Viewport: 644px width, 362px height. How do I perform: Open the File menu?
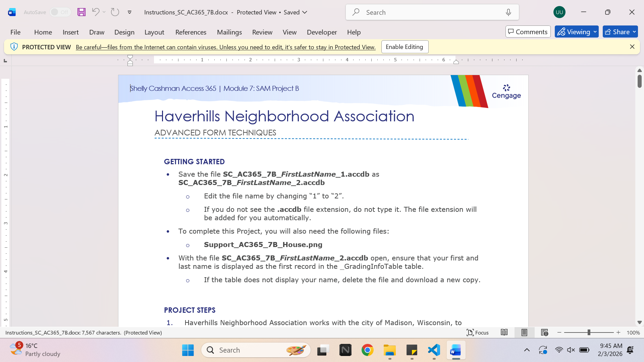(15, 32)
